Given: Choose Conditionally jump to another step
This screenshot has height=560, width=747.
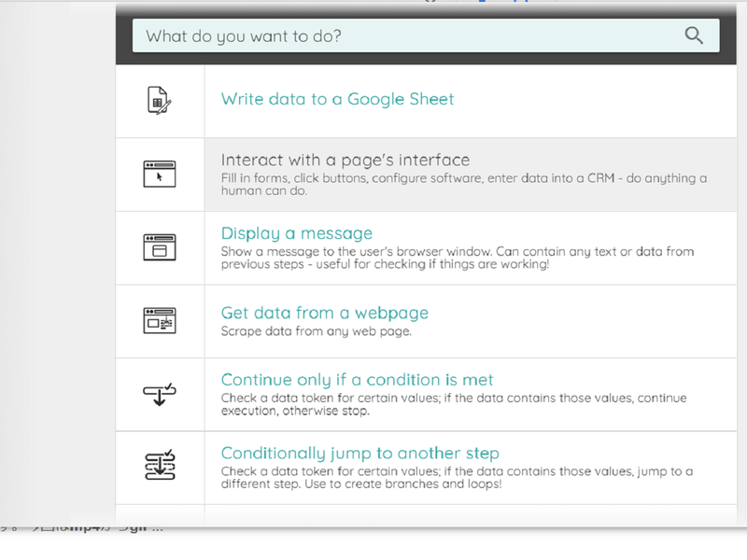Looking at the screenshot, I should [x=359, y=454].
